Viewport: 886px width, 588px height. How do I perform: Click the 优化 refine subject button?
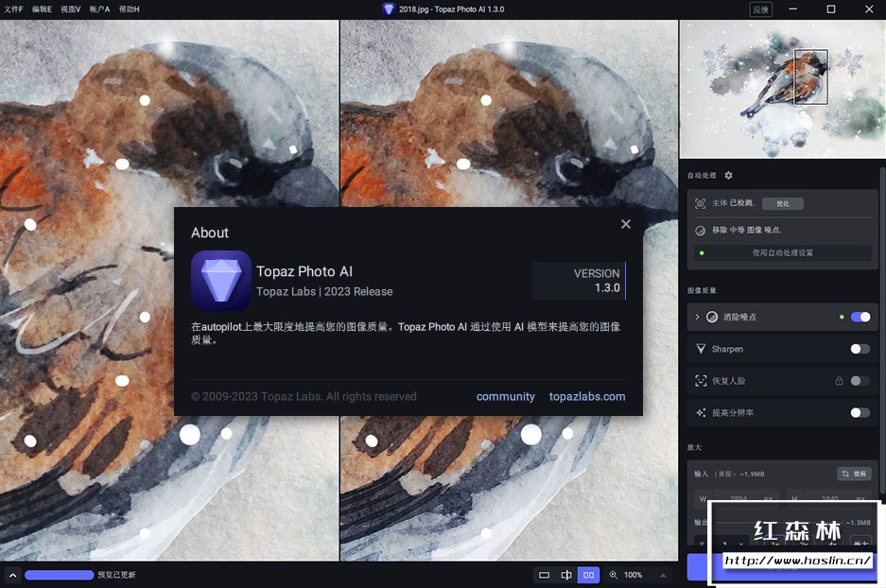pos(783,203)
